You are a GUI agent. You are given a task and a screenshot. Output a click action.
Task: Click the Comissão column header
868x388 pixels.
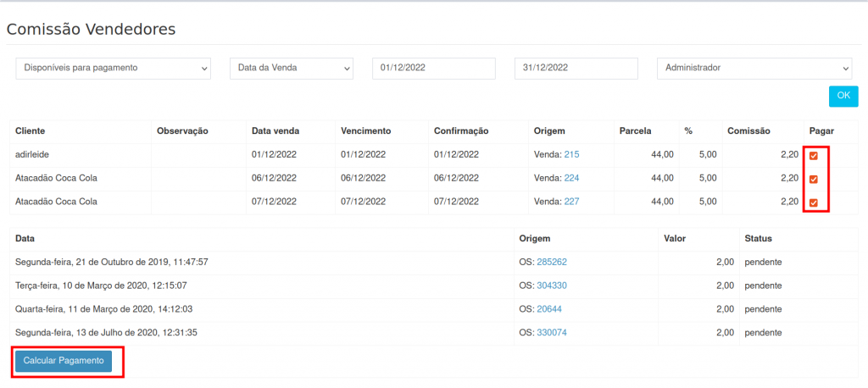pyautogui.click(x=748, y=131)
